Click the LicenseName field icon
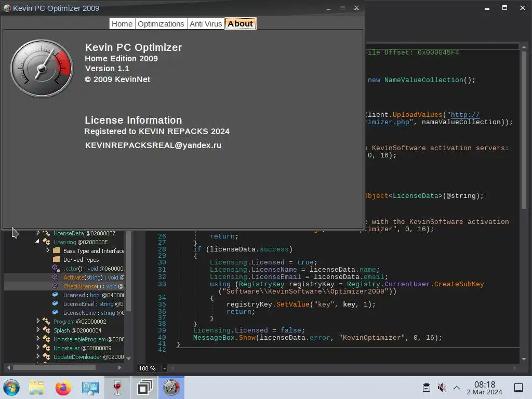 [x=55, y=312]
